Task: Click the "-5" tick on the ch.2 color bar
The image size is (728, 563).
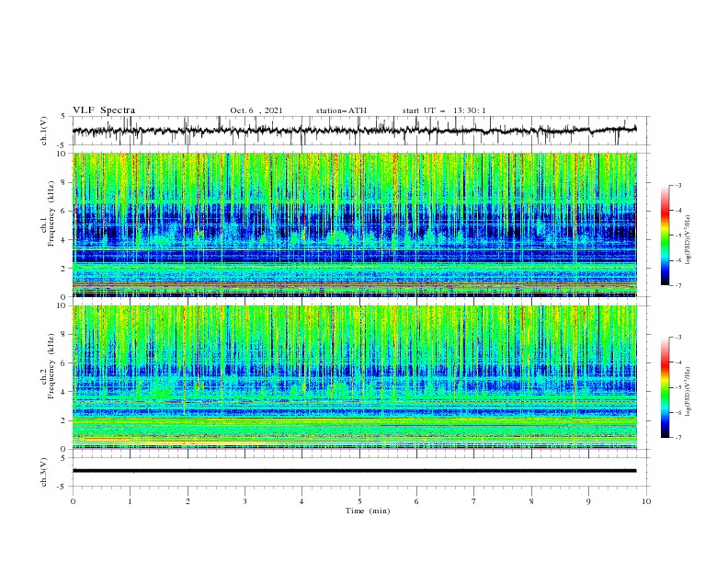Action: [x=677, y=387]
